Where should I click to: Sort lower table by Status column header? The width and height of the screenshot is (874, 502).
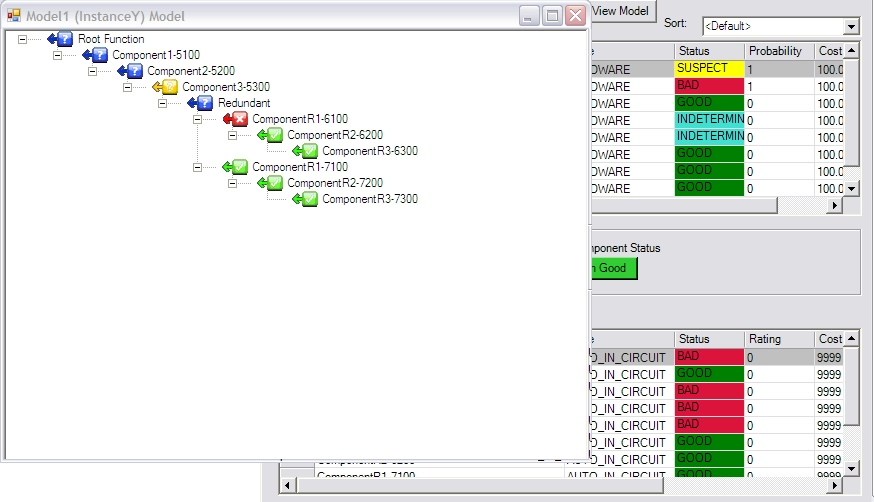[710, 339]
